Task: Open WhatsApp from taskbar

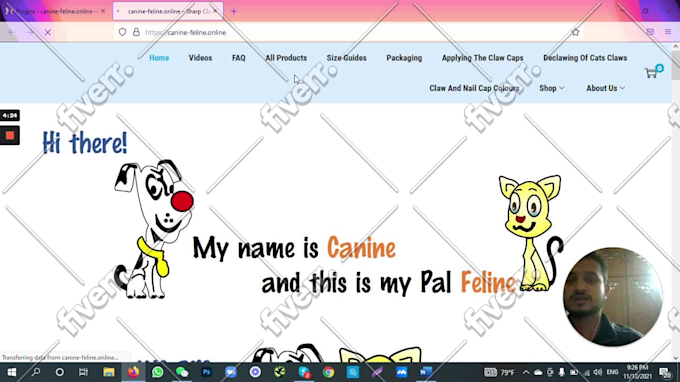Action: [x=157, y=372]
